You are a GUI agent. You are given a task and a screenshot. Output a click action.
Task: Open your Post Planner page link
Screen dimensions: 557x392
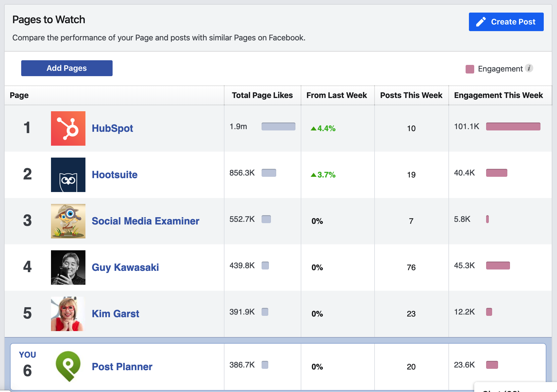pyautogui.click(x=122, y=367)
